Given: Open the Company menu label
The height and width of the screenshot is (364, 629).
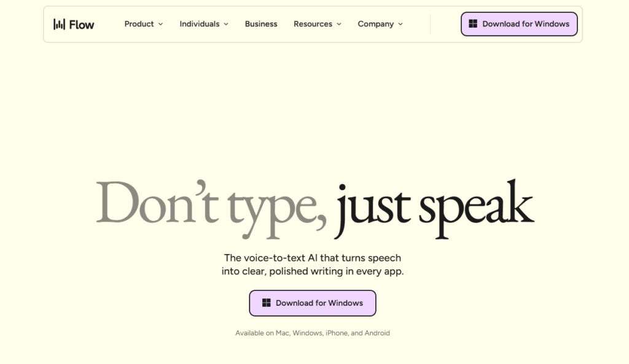Looking at the screenshot, I should pos(376,24).
